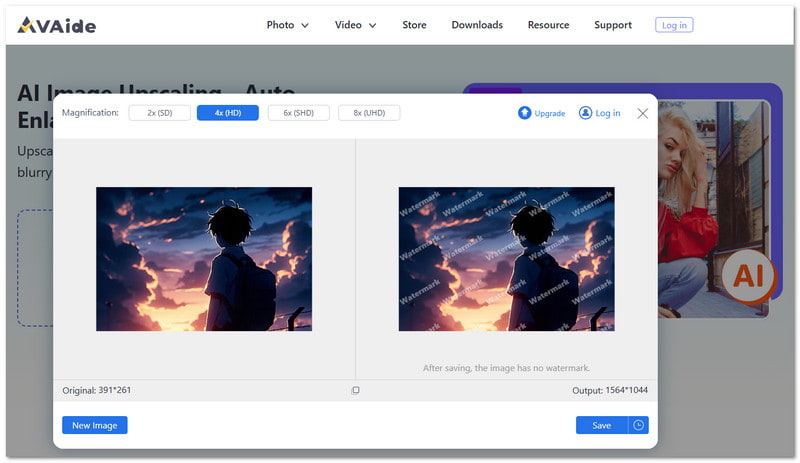
Task: Select 8x (UHD) magnification
Action: (x=369, y=113)
